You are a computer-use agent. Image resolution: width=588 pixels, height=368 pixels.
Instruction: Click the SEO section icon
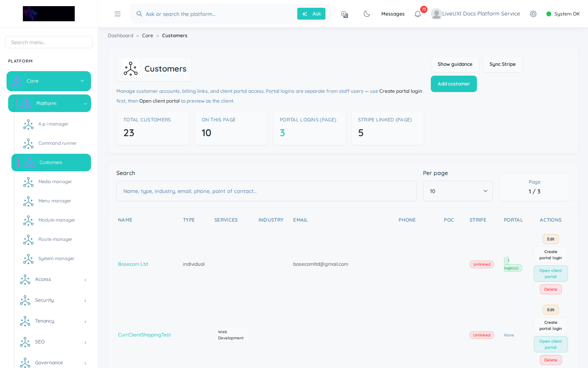(25, 342)
